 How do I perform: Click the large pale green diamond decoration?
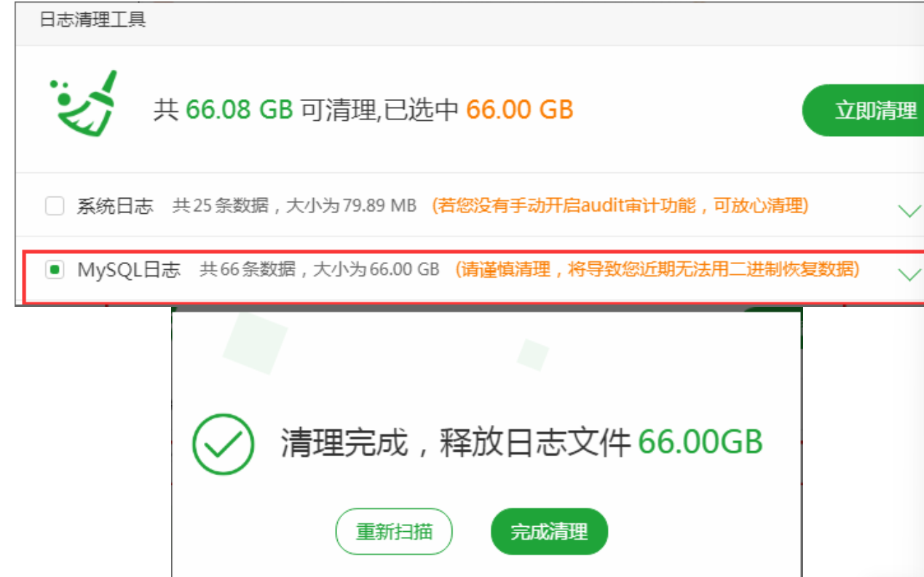[x=255, y=341]
